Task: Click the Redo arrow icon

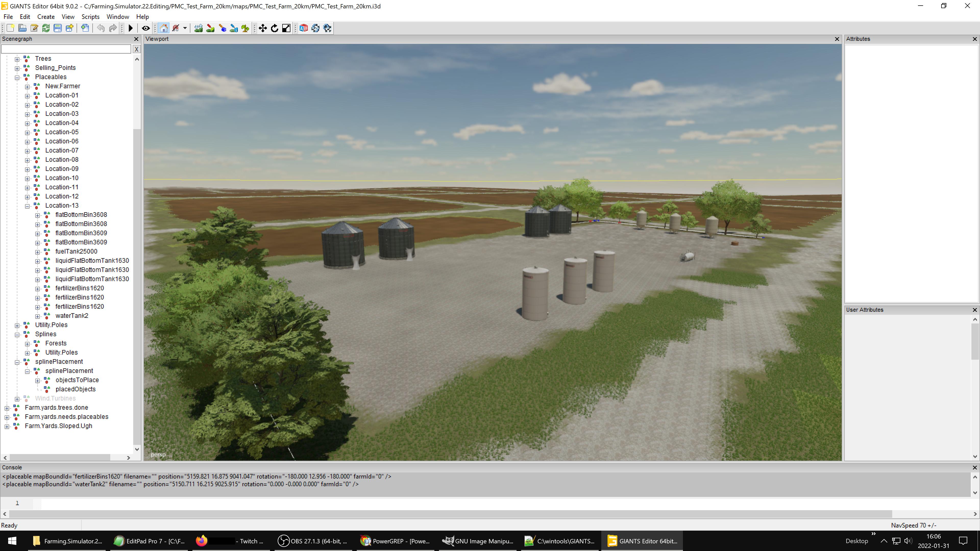Action: click(x=113, y=28)
